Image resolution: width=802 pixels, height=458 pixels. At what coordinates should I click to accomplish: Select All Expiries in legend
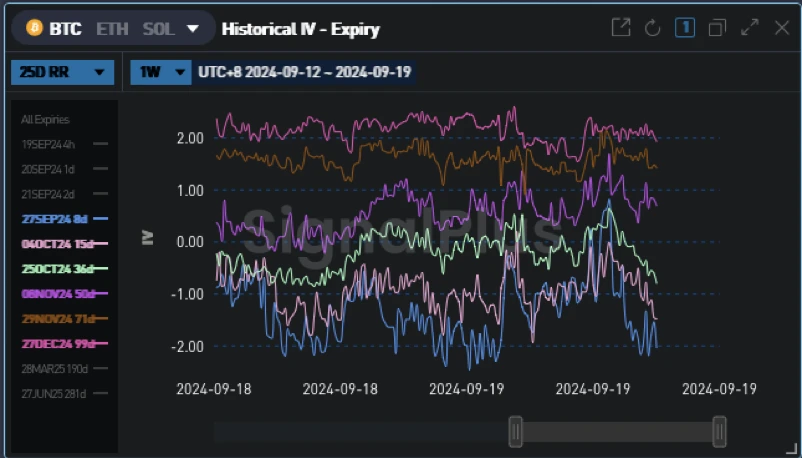46,119
